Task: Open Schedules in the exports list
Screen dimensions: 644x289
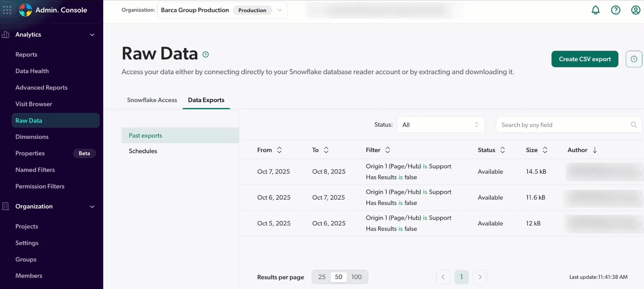Action: pos(143,151)
